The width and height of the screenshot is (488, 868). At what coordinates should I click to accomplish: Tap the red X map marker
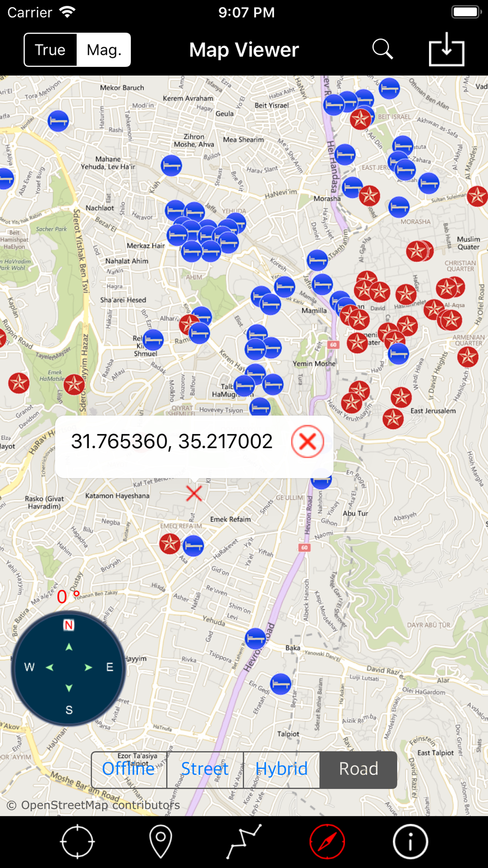pyautogui.click(x=194, y=493)
